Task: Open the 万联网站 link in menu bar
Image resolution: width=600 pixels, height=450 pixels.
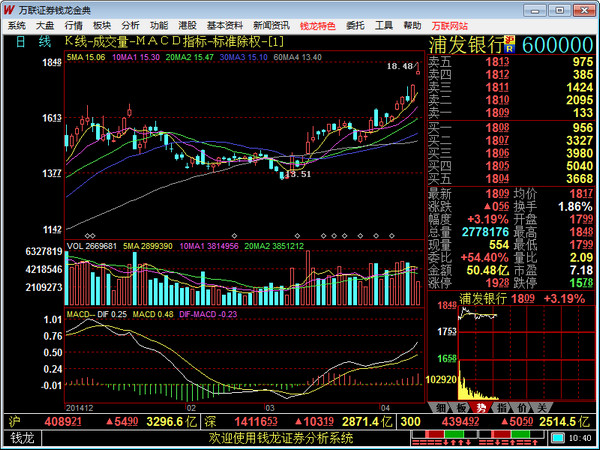Action: pos(450,26)
